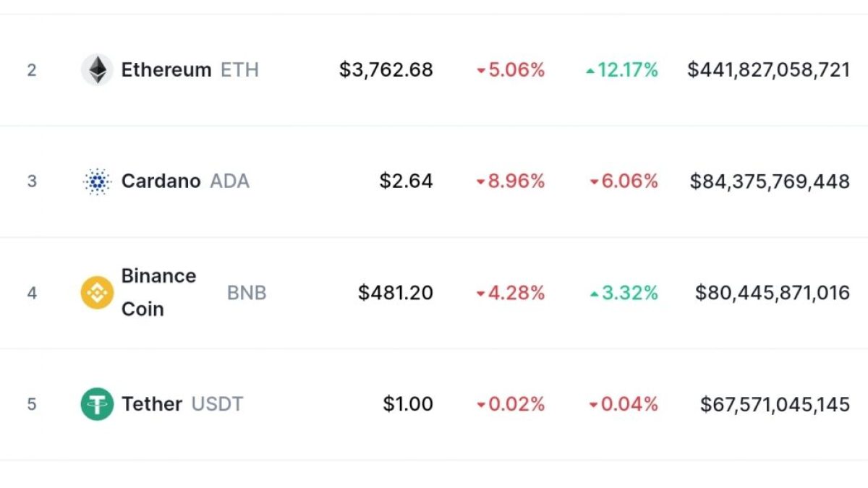This screenshot has width=868, height=488.
Task: Open the Binance Coin name link
Action: tap(158, 293)
